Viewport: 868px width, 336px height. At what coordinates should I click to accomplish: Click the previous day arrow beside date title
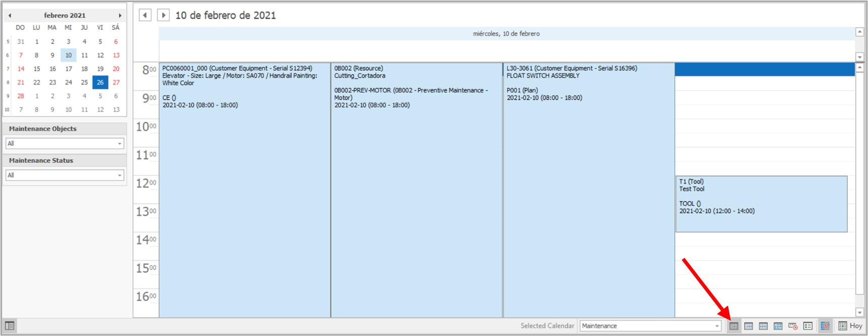(145, 15)
